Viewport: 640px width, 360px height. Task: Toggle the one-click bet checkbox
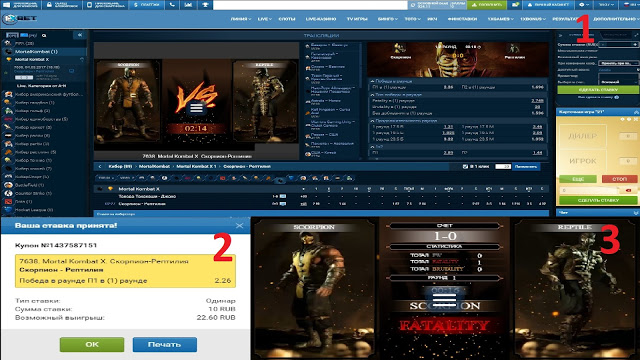point(465,167)
